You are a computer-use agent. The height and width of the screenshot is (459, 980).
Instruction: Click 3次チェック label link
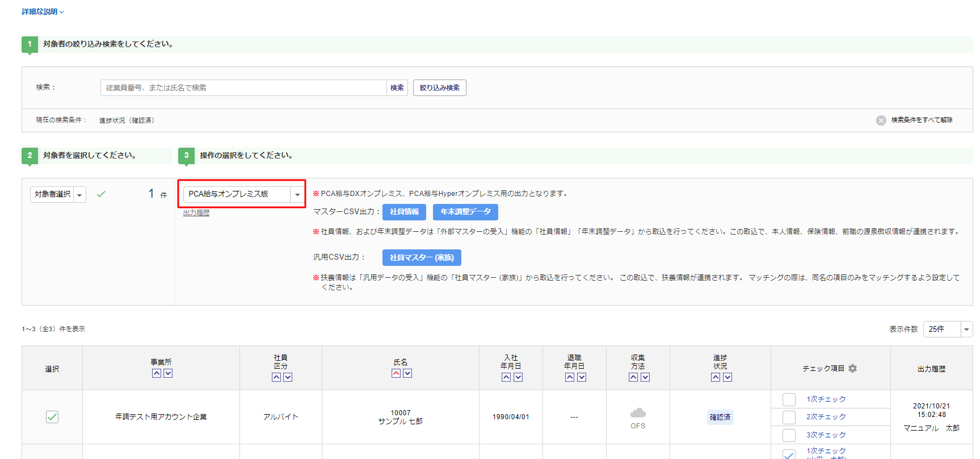click(826, 435)
